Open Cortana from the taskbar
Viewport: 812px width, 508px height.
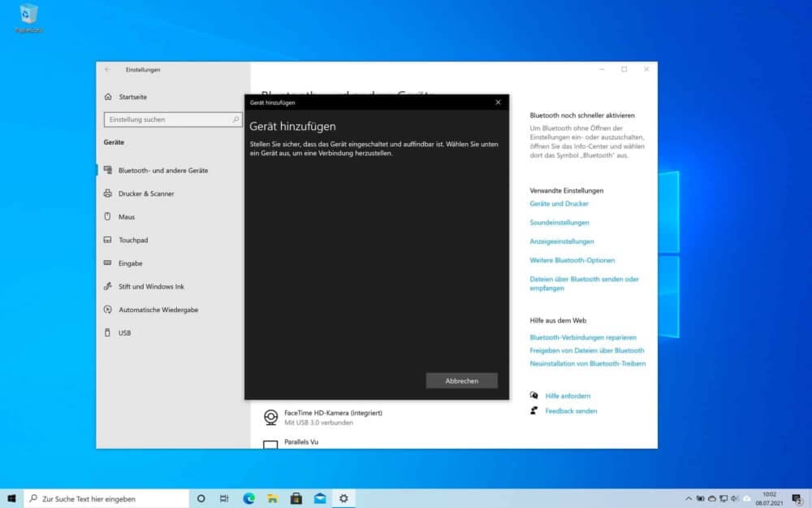[x=201, y=498]
